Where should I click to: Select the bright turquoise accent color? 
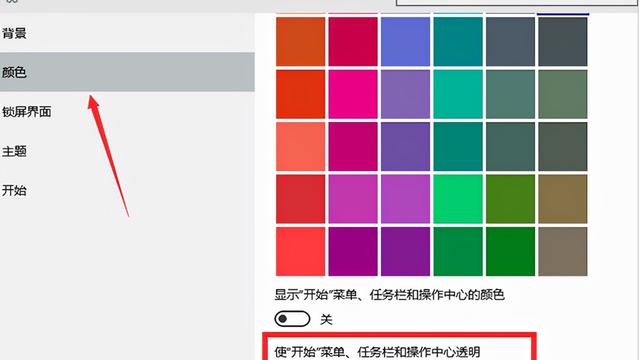tap(458, 94)
